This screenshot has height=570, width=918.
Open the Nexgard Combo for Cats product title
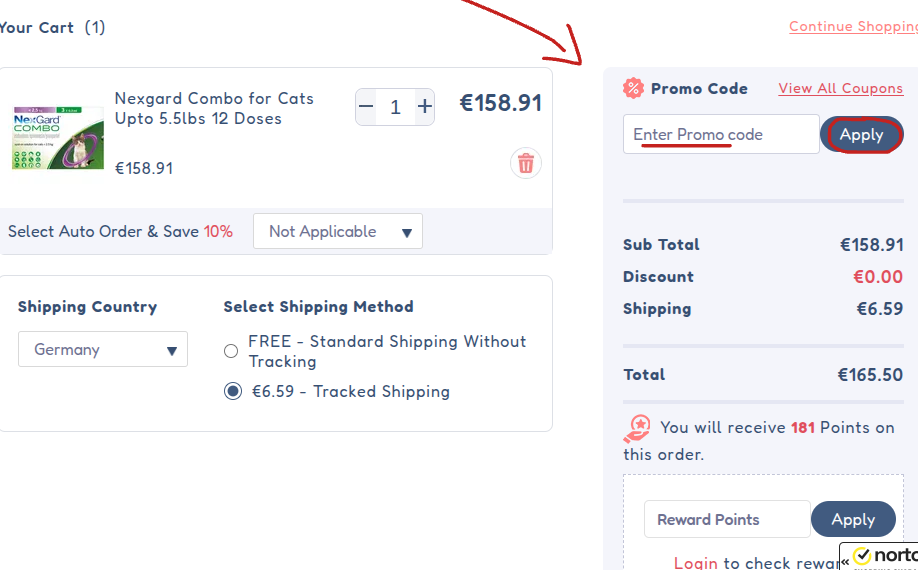[214, 108]
